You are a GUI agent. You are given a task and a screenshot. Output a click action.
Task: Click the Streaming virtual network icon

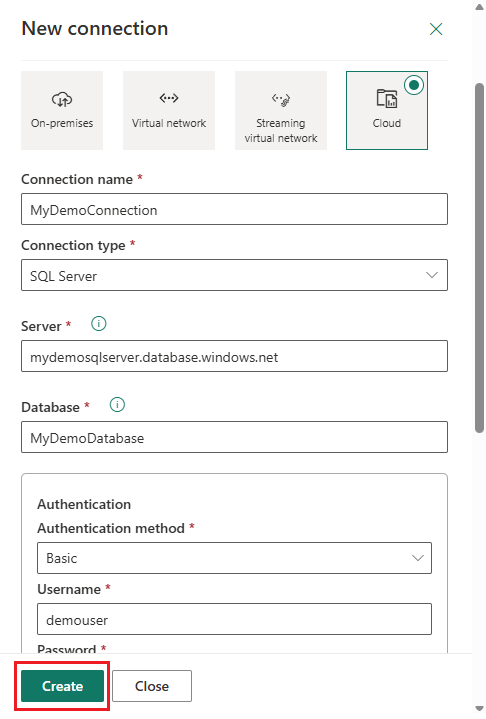(281, 99)
